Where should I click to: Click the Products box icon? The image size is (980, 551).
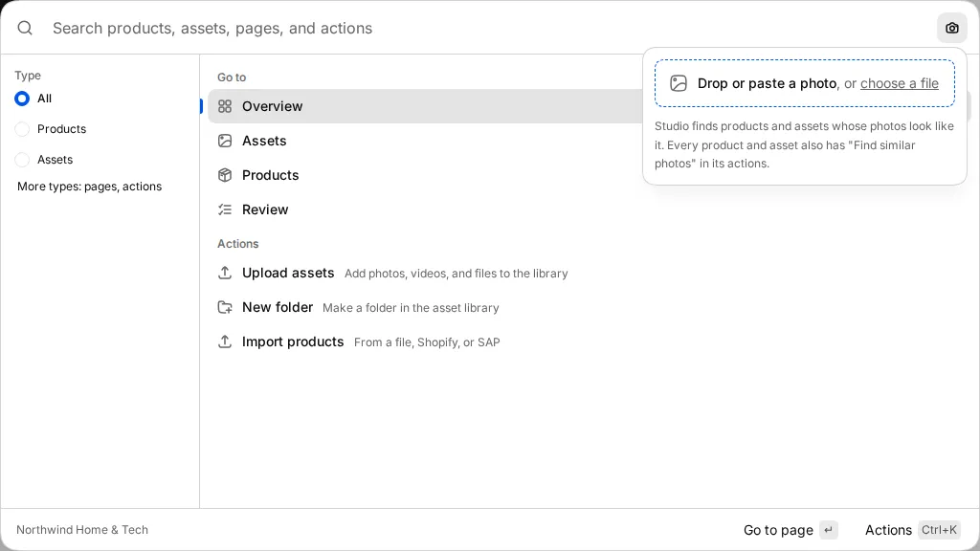(x=225, y=175)
